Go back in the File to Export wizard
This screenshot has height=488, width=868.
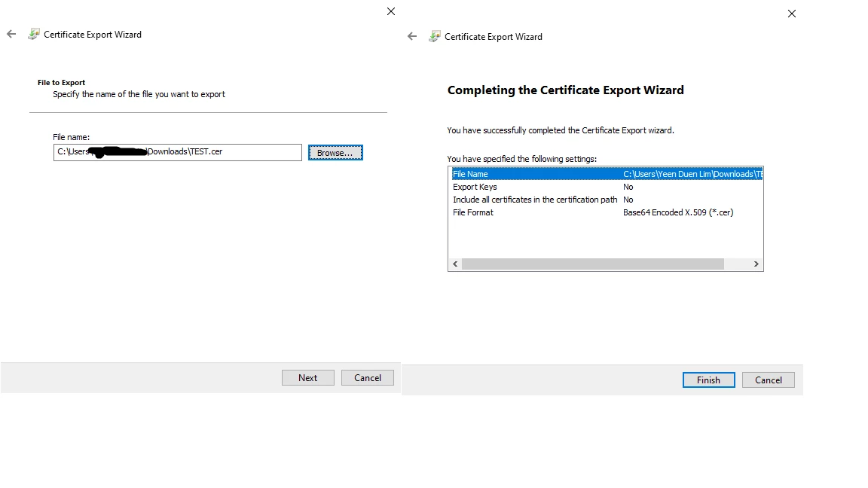11,35
